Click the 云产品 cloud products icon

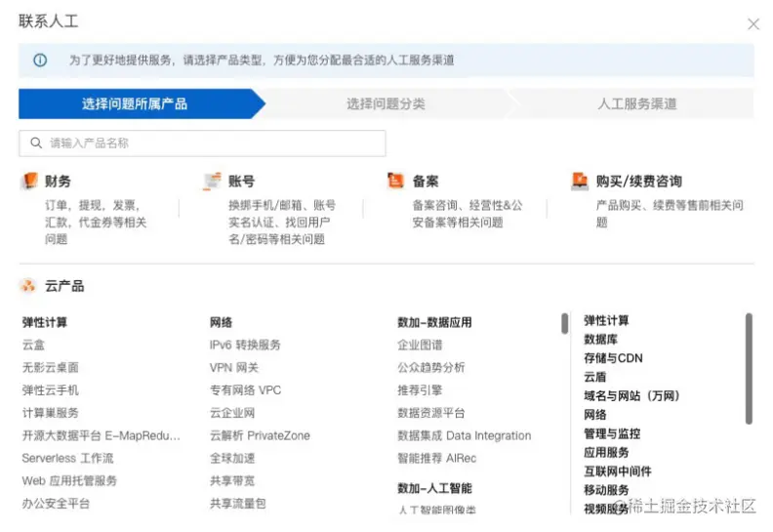click(x=28, y=285)
